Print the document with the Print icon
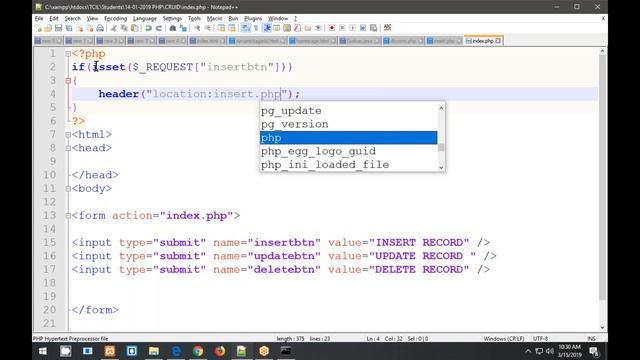The image size is (640, 360). [x=100, y=28]
